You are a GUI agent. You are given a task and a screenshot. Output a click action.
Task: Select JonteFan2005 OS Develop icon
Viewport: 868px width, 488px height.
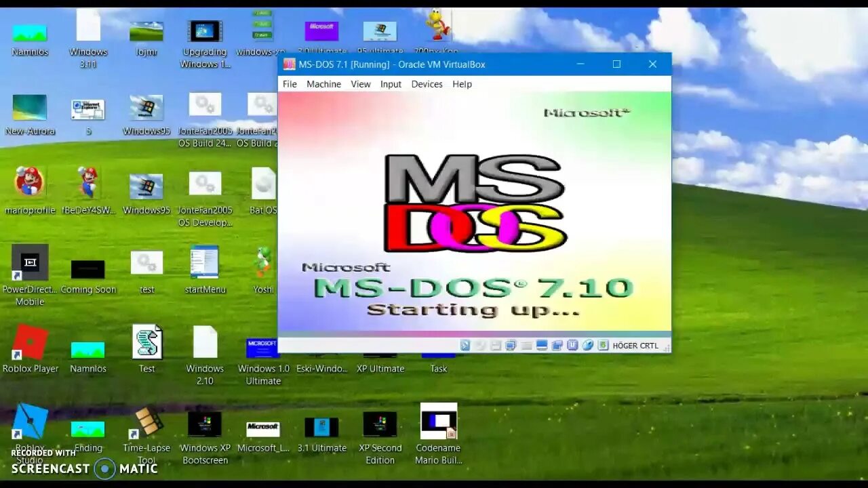(x=205, y=199)
